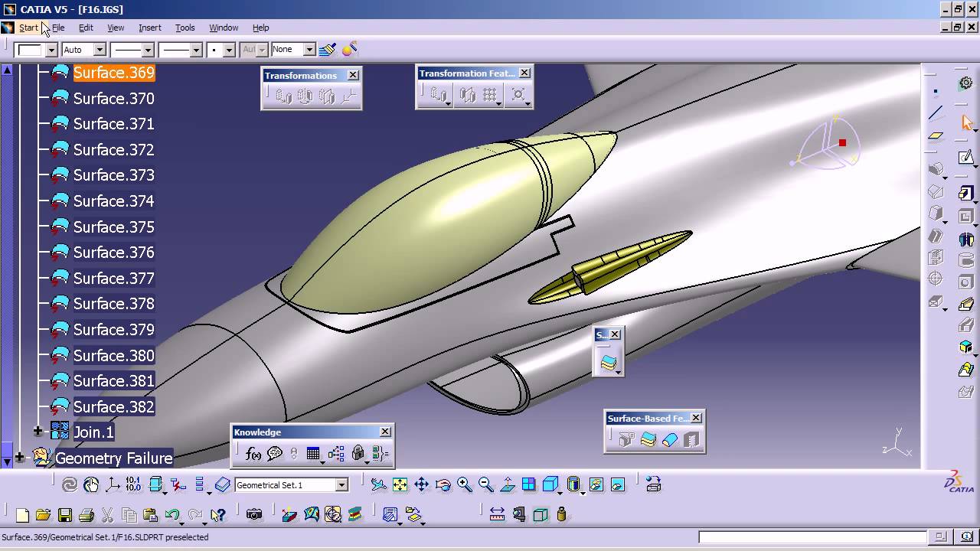The height and width of the screenshot is (551, 980).
Task: Click the Capture camera icon
Action: (254, 515)
